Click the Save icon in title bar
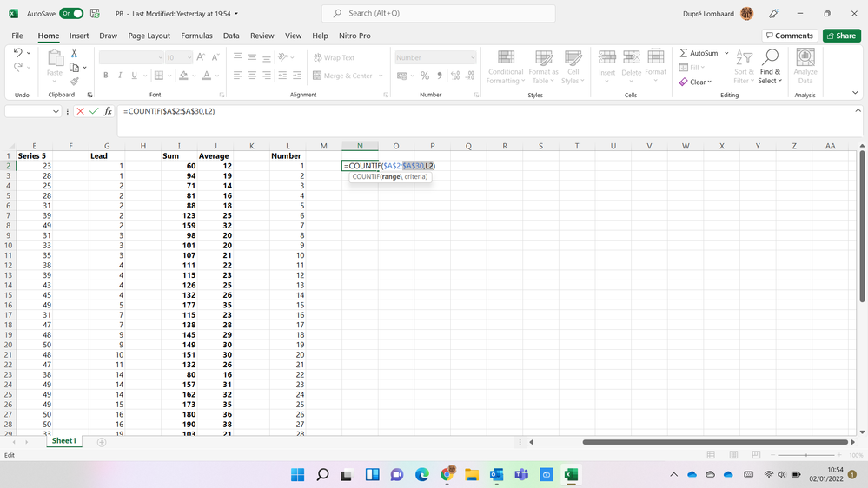This screenshot has width=868, height=488. coord(95,13)
